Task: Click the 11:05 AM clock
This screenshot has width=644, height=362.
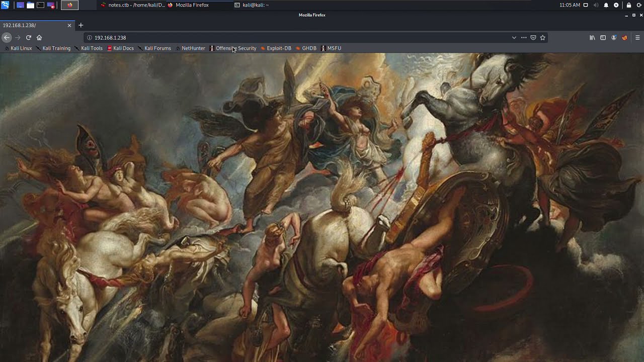Action: (x=570, y=5)
